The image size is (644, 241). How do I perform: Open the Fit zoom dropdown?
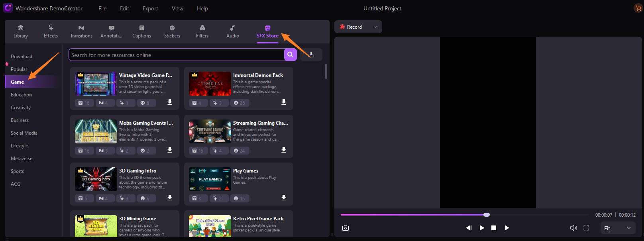click(617, 228)
